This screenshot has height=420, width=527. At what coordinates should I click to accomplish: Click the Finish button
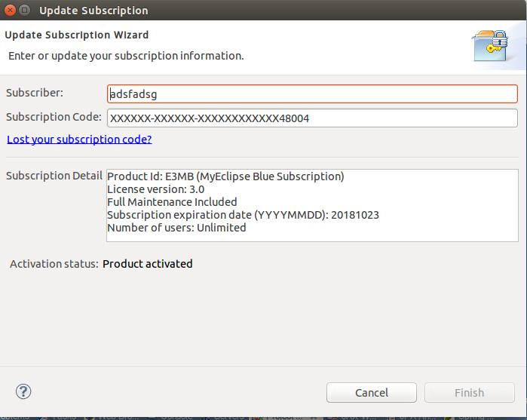coord(470,392)
